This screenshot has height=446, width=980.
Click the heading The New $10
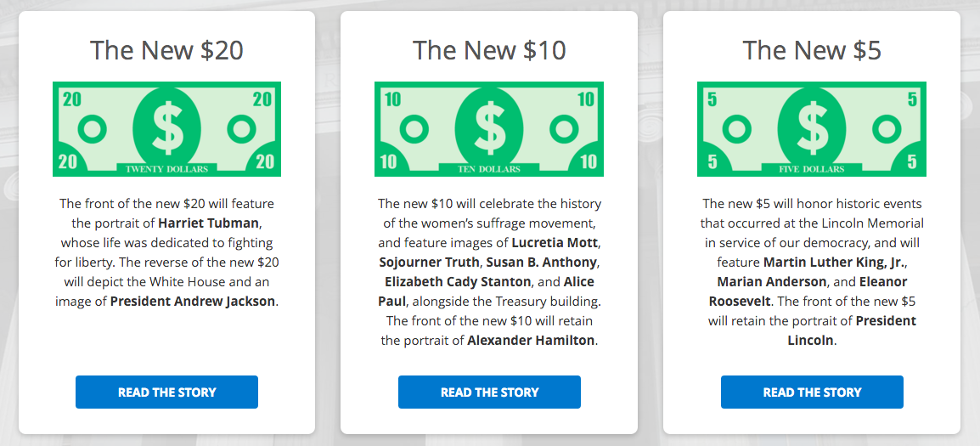coord(489,50)
